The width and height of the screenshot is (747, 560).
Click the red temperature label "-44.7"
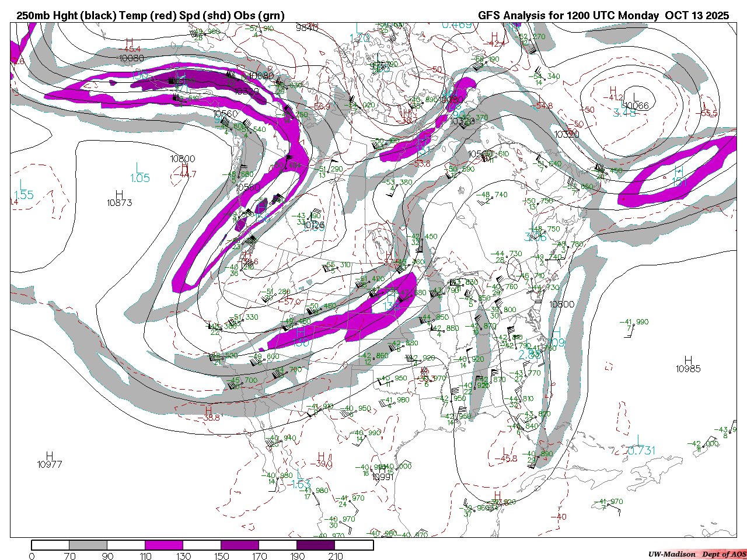[184, 174]
